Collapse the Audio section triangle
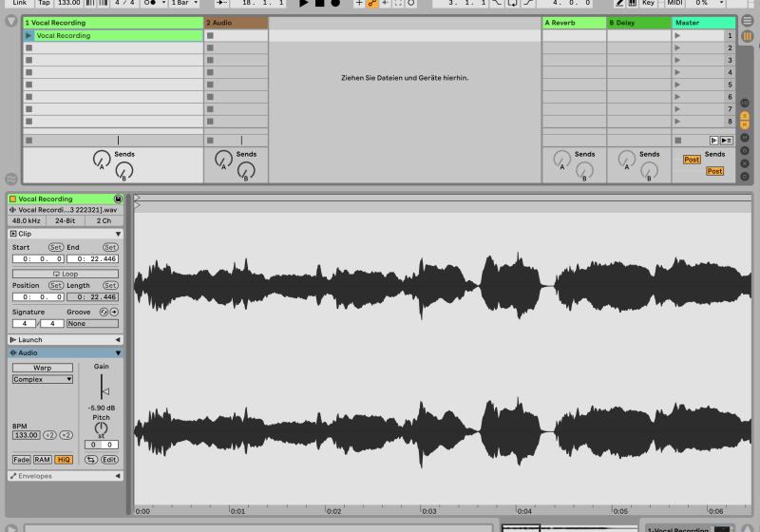This screenshot has width=760, height=532. point(118,352)
